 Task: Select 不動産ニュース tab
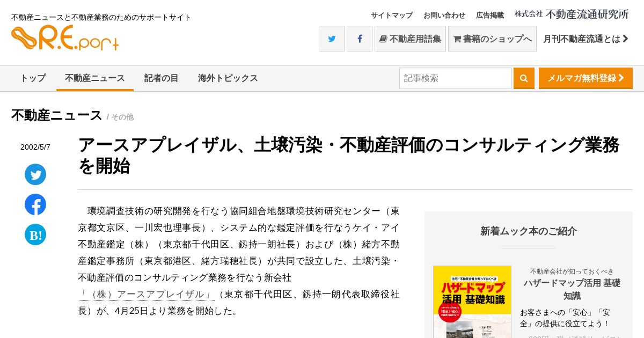coord(95,78)
